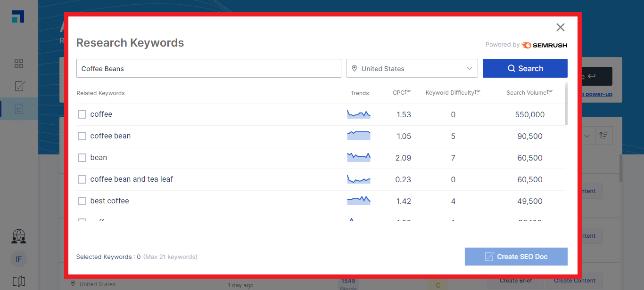
Task: Click the app logo in top-left corner
Action: (18, 16)
